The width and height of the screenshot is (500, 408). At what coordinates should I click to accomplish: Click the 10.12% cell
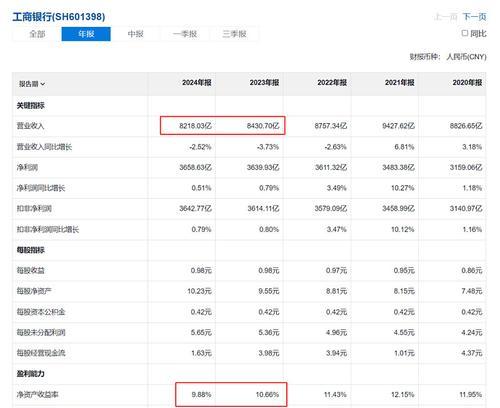point(402,229)
